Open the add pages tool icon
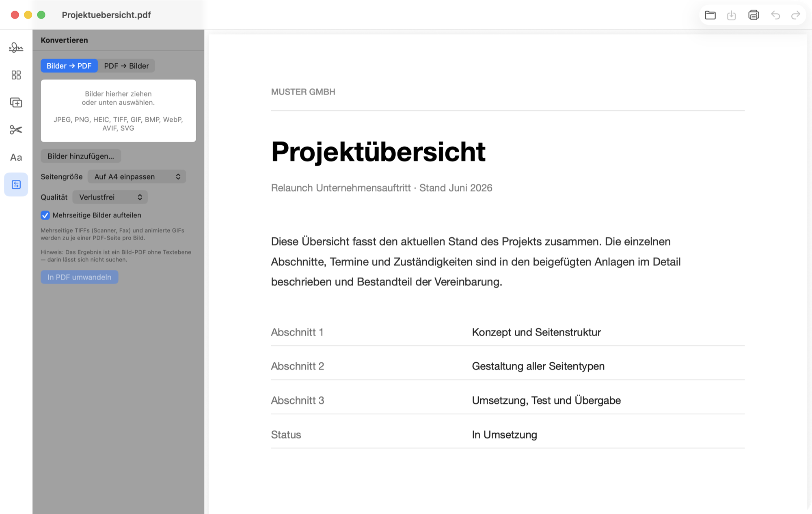This screenshot has width=812, height=514. [x=16, y=103]
